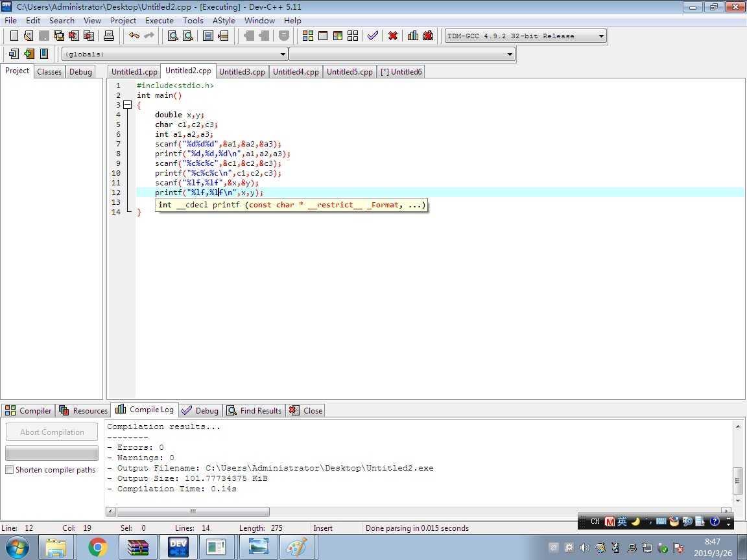
Task: Open the Project menu
Action: coord(123,21)
